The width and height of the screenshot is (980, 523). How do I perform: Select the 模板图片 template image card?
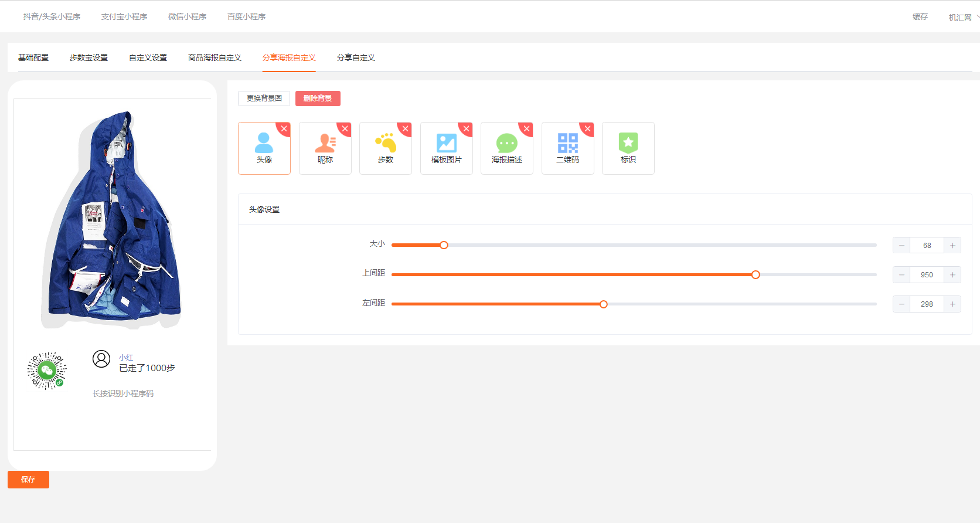click(x=446, y=148)
